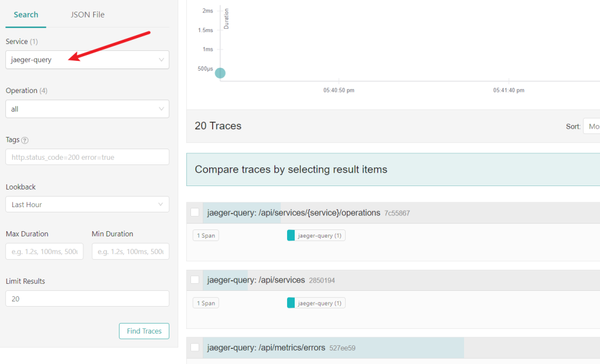Open the Sort dropdown for traces
The image size is (600, 364).
pos(591,126)
